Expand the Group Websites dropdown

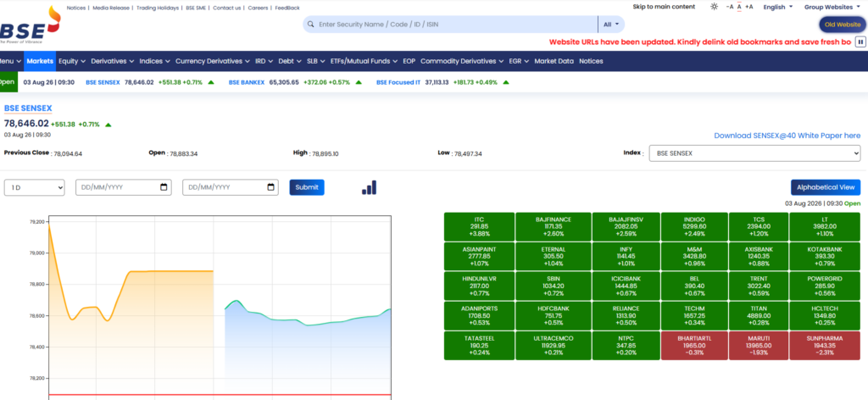tap(832, 7)
